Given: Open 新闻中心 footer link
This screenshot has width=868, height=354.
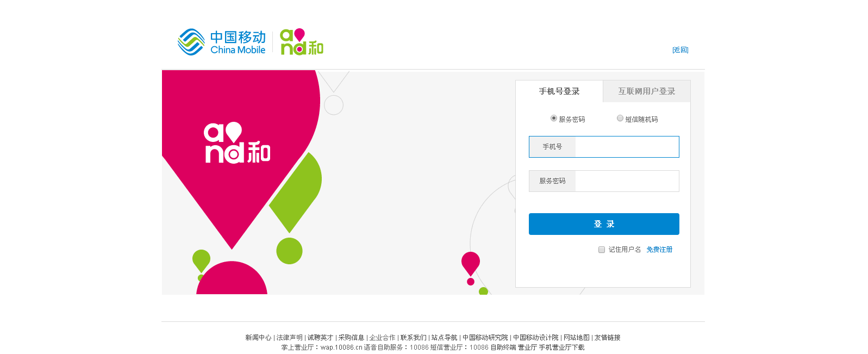Looking at the screenshot, I should tap(258, 338).
